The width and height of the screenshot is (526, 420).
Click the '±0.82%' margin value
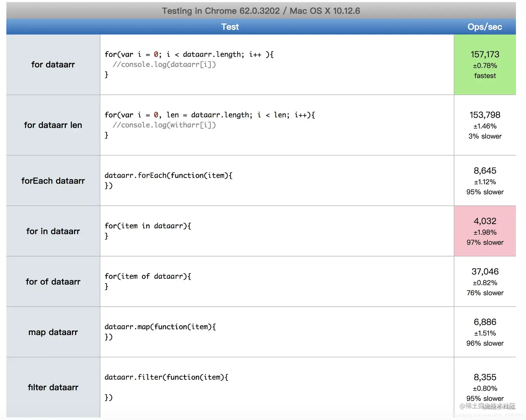point(485,283)
